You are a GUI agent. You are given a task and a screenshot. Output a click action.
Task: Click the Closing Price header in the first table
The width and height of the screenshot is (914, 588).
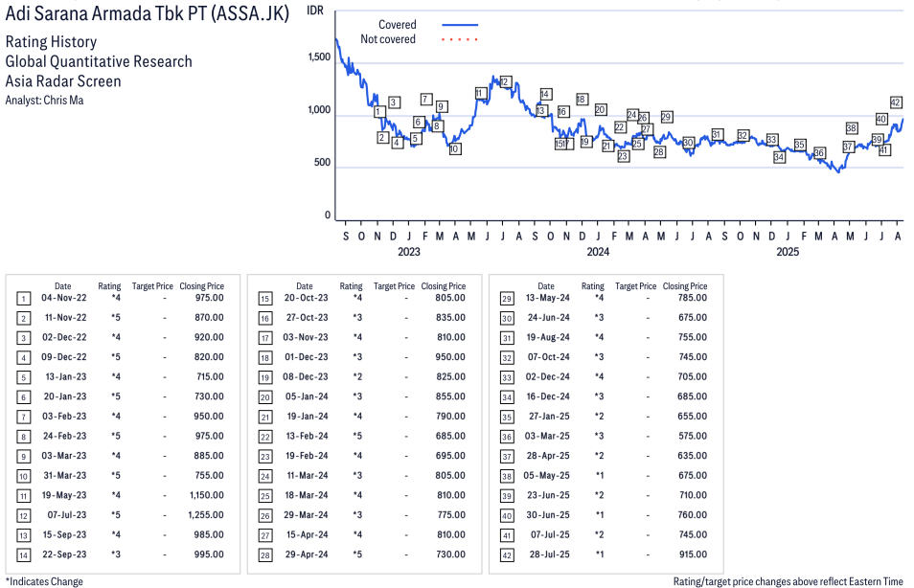(202, 286)
